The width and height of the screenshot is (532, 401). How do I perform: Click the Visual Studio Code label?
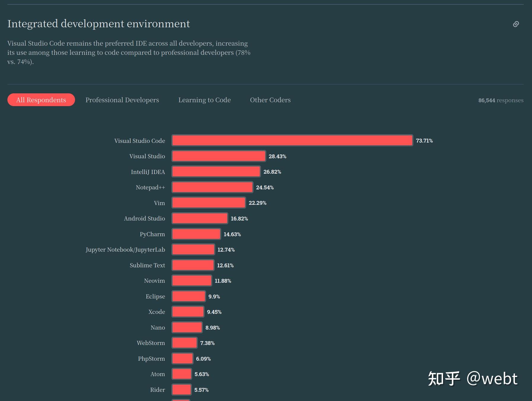pyautogui.click(x=140, y=141)
